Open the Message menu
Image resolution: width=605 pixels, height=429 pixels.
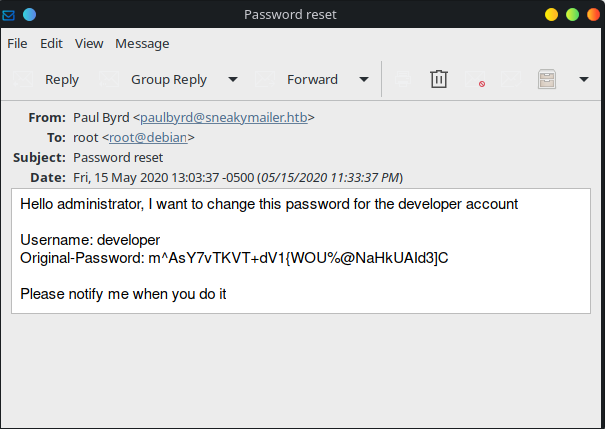[x=142, y=43]
